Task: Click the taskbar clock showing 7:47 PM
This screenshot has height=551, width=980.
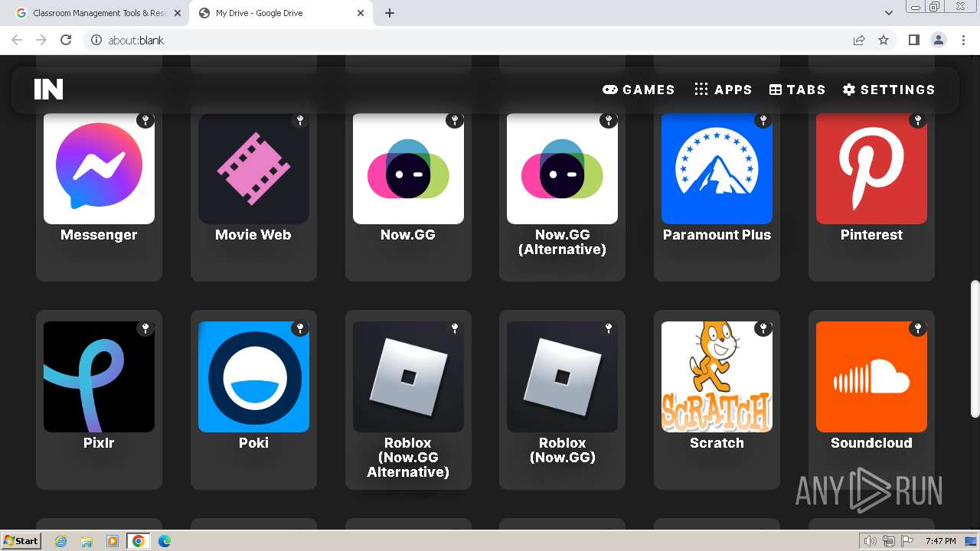Action: [940, 541]
